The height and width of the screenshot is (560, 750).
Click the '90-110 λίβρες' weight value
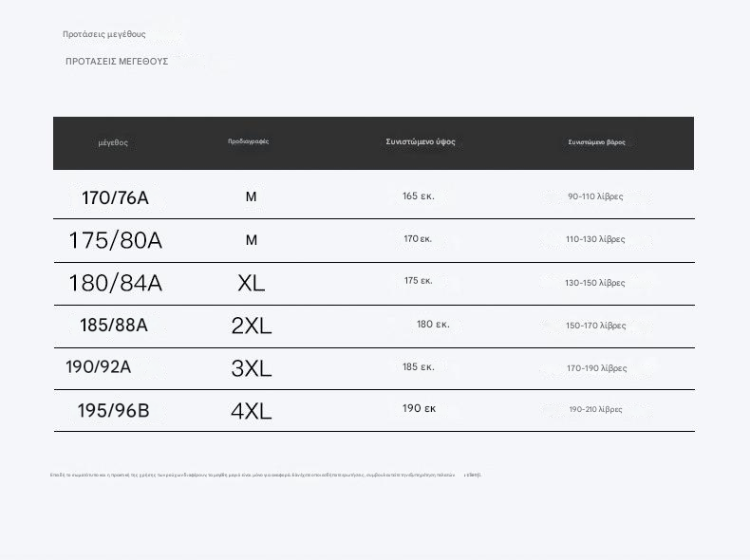(x=595, y=196)
